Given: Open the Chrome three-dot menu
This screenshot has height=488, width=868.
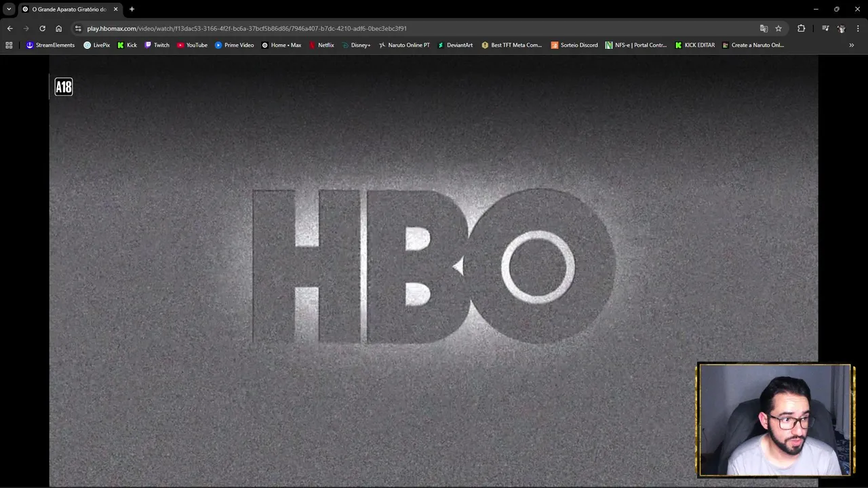Looking at the screenshot, I should pyautogui.click(x=858, y=28).
